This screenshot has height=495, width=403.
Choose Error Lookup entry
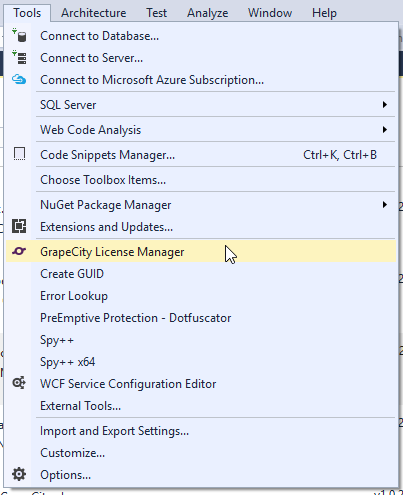[74, 296]
